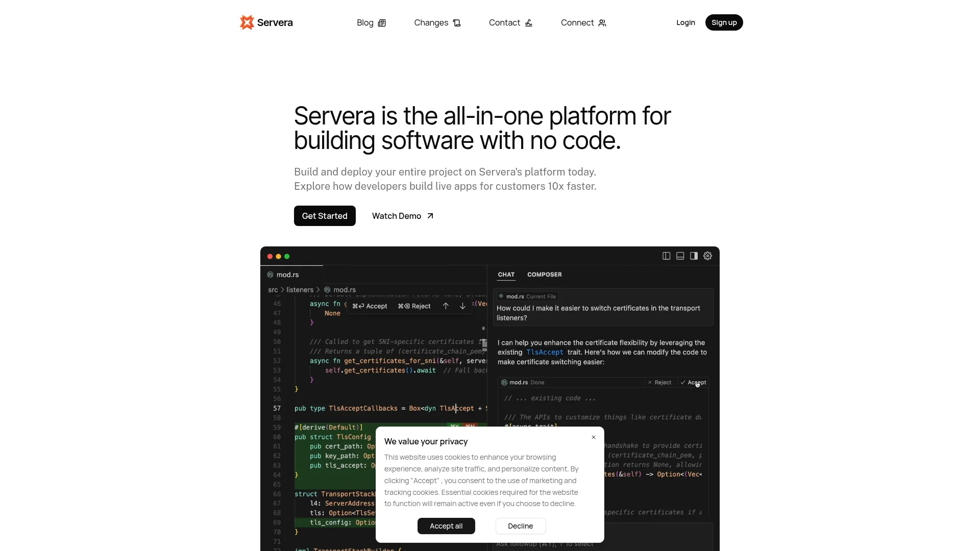The width and height of the screenshot is (980, 551).
Task: Accept the inline code suggestion
Action: [x=370, y=306]
